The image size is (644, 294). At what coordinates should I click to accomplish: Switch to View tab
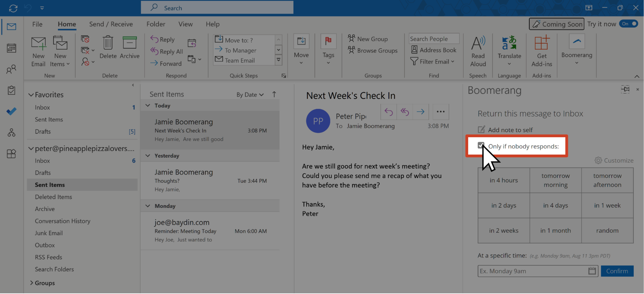click(x=185, y=24)
